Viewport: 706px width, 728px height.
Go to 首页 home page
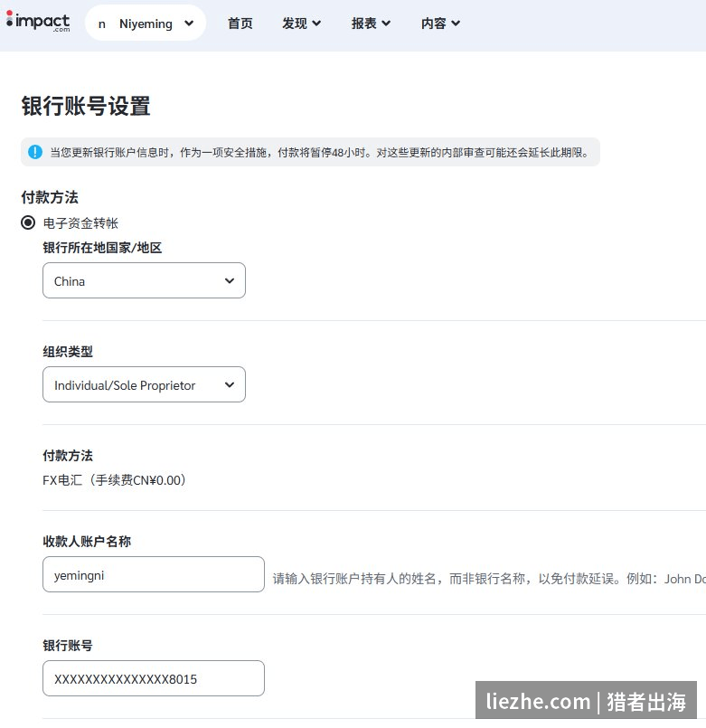(240, 24)
